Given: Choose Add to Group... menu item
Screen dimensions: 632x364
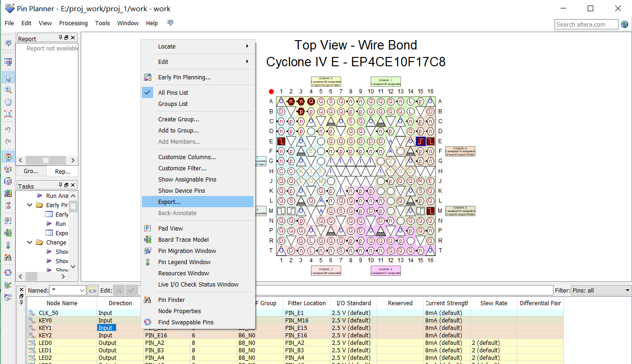Looking at the screenshot, I should coord(198,130).
